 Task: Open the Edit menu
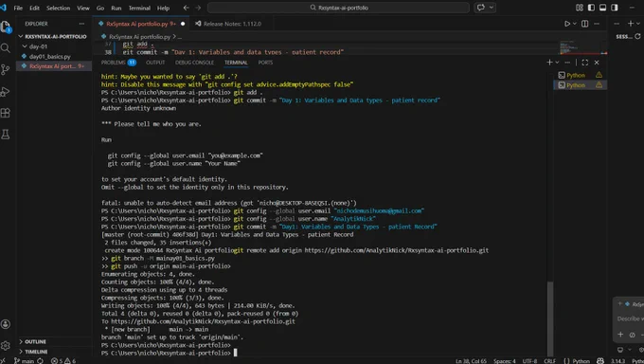34,8
